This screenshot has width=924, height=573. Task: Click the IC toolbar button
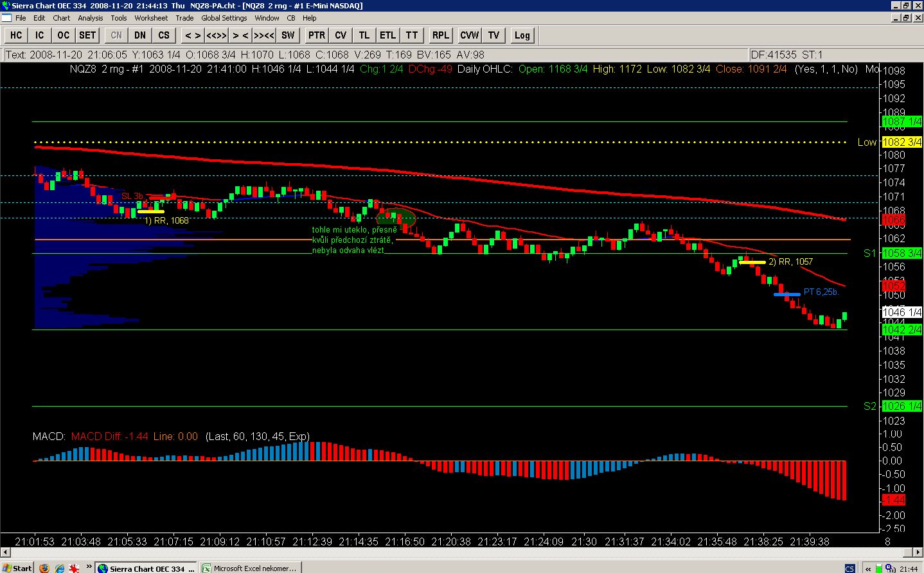(40, 35)
